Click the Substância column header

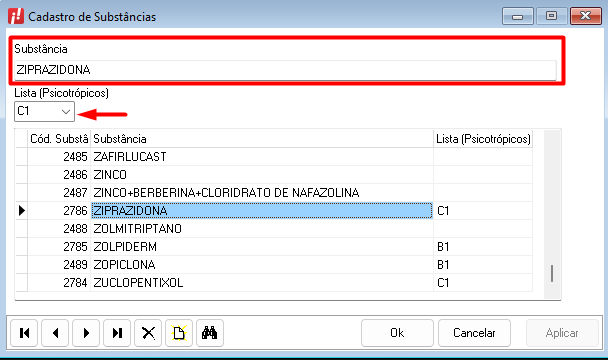pos(262,139)
